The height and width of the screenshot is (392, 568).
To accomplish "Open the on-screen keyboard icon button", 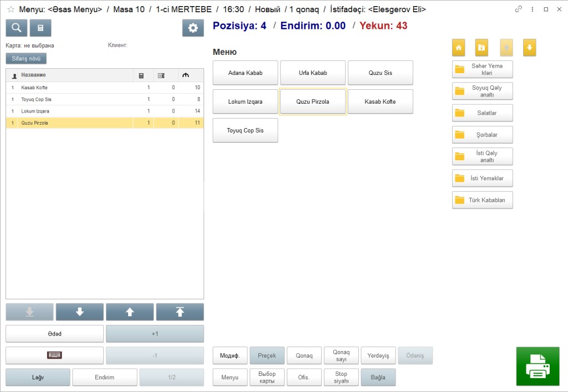I will pyautogui.click(x=54, y=355).
